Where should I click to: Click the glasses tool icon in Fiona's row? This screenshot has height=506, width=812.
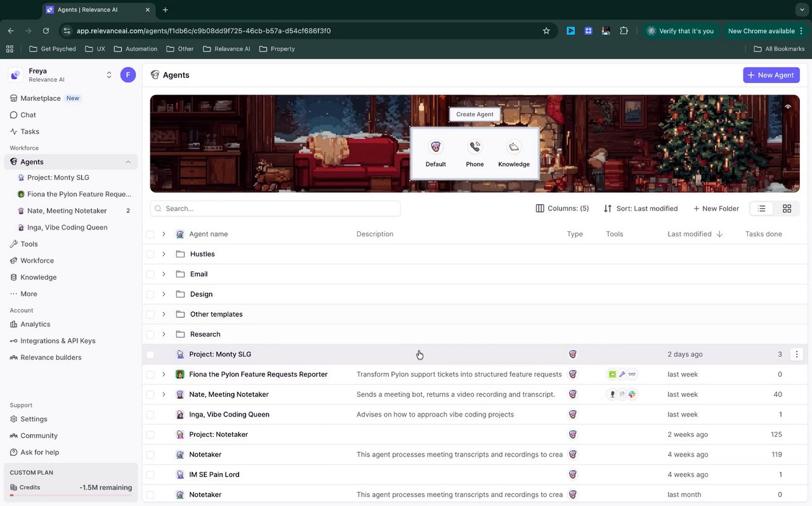coord(632,374)
